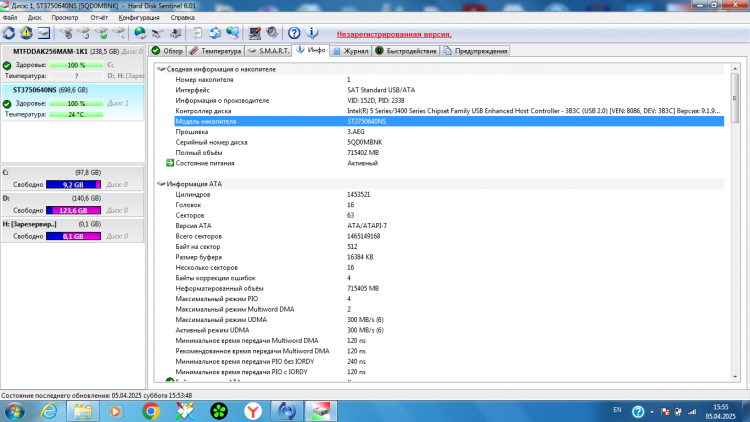Screen dimensions: 750x422
Task: Click the disk icon with green check overlay
Action: tap(101, 33)
